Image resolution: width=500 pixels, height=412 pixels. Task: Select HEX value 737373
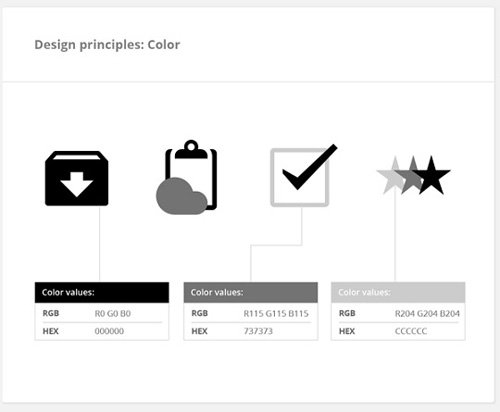tap(258, 331)
